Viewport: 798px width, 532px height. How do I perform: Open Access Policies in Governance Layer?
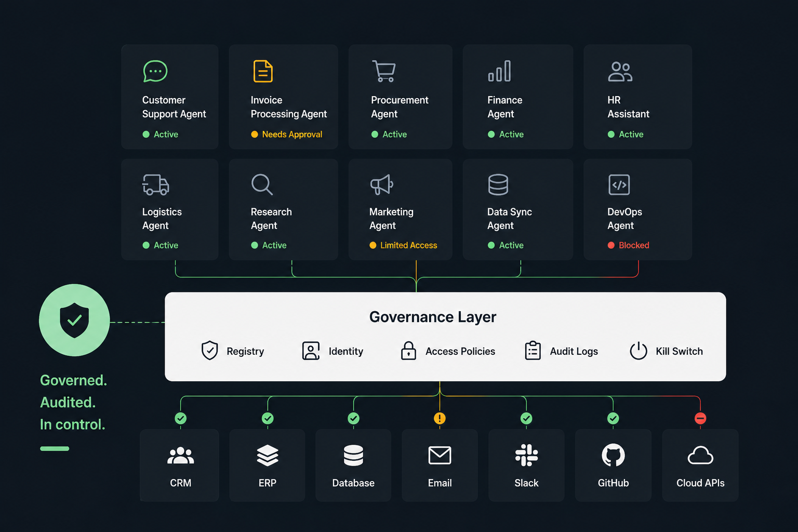pyautogui.click(x=460, y=351)
